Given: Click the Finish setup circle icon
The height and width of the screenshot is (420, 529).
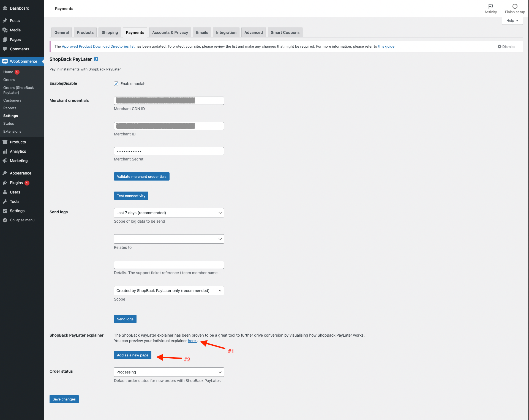Looking at the screenshot, I should click(515, 6).
